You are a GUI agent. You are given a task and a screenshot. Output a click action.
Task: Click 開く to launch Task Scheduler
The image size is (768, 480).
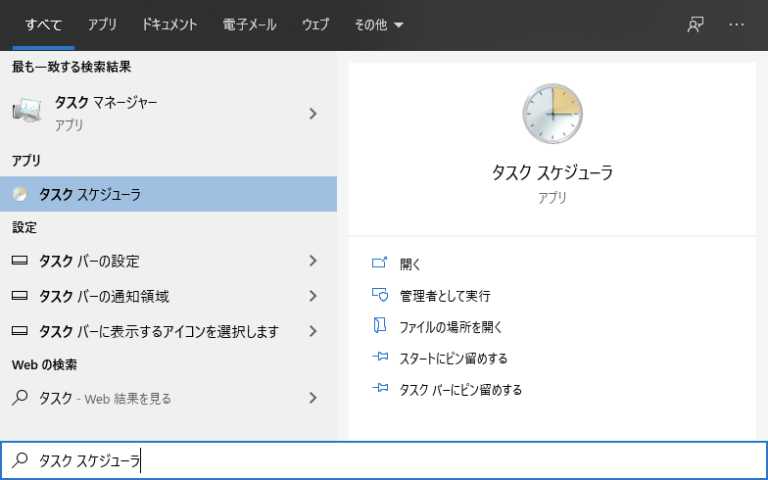tap(410, 264)
